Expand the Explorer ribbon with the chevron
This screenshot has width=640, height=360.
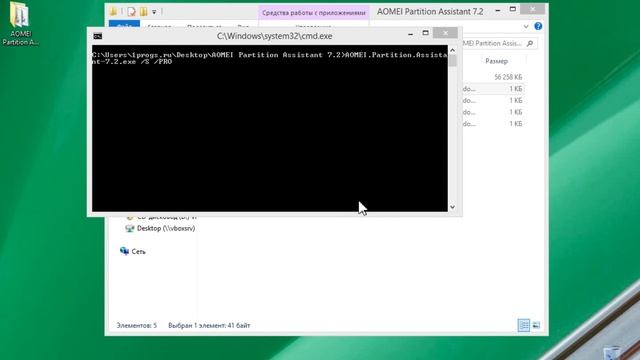tap(526, 27)
